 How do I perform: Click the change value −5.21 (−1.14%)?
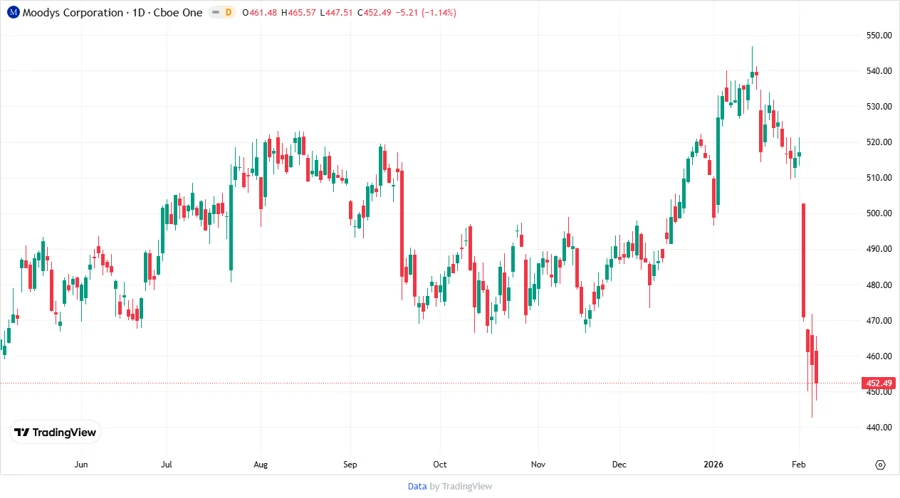(426, 12)
